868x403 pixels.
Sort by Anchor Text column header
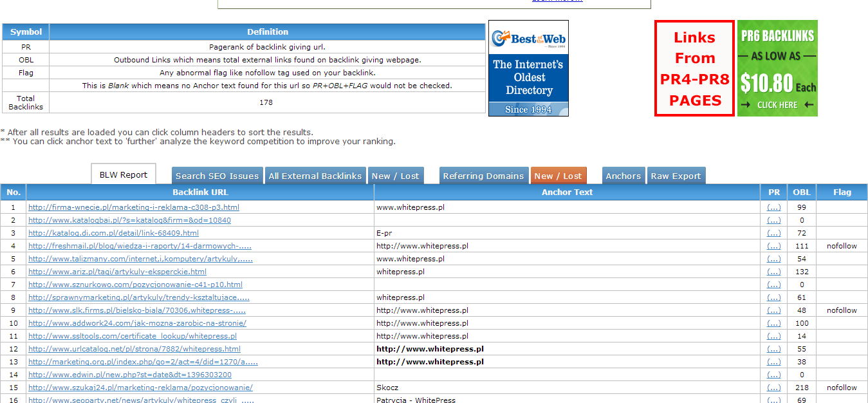(567, 192)
